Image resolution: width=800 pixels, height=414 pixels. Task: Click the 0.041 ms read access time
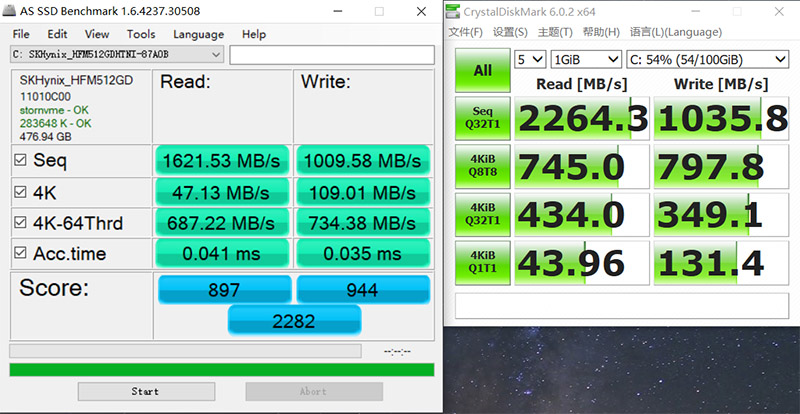click(x=222, y=253)
